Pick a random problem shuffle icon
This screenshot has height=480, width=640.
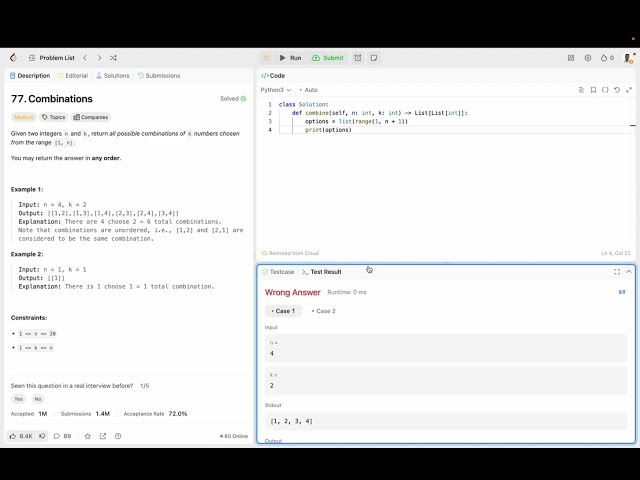pos(113,58)
